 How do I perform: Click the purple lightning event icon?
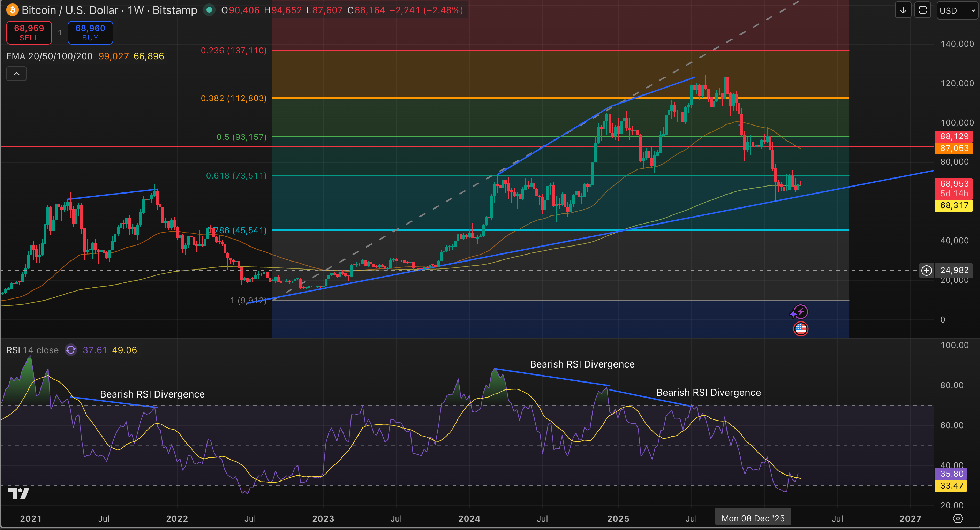[x=800, y=312]
